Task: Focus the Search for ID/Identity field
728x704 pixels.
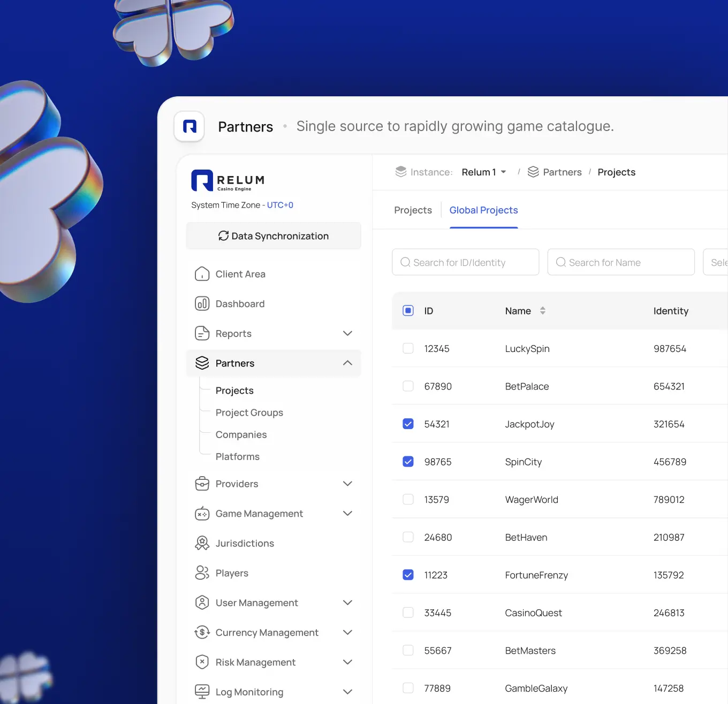Action: 465,262
